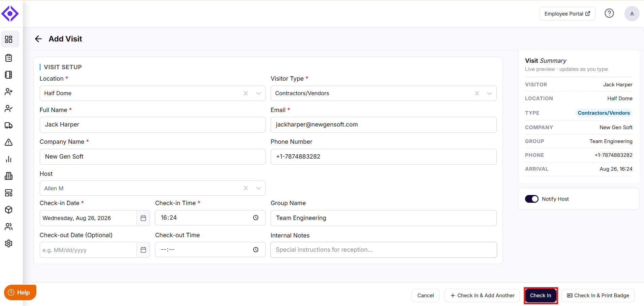Click the phone value in Visit Summary
Screen dimensions: 644x306
click(613, 155)
